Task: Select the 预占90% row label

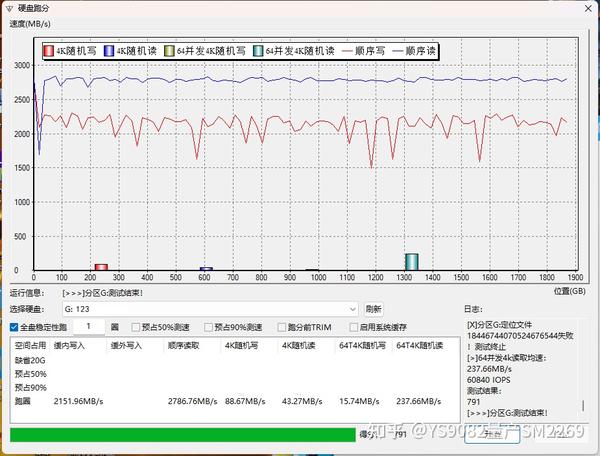Action: (x=31, y=388)
